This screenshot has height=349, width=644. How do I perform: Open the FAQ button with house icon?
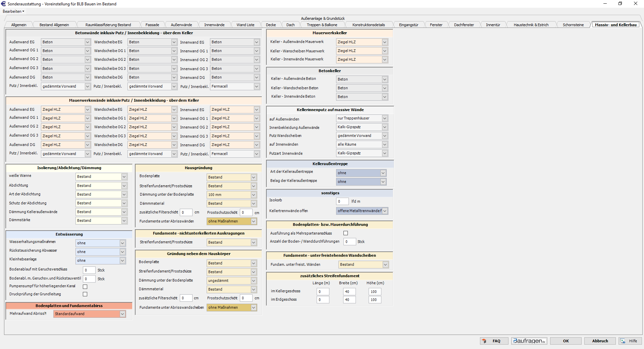(x=494, y=341)
